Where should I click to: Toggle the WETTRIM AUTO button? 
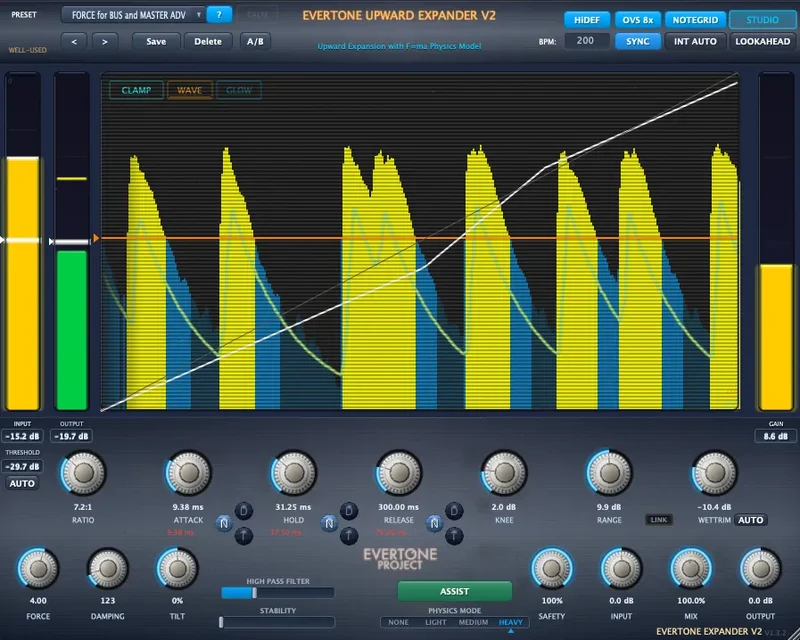click(751, 520)
